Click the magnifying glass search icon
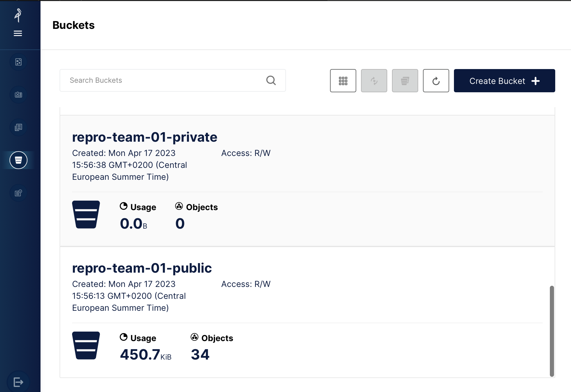Screen dimensions: 571x392 (271, 80)
